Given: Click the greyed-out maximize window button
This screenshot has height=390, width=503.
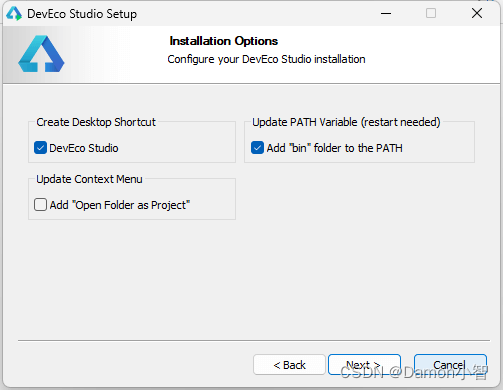Looking at the screenshot, I should (x=431, y=13).
